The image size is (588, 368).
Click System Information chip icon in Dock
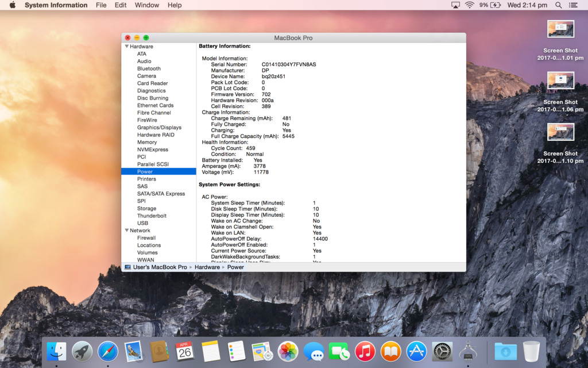tap(467, 351)
